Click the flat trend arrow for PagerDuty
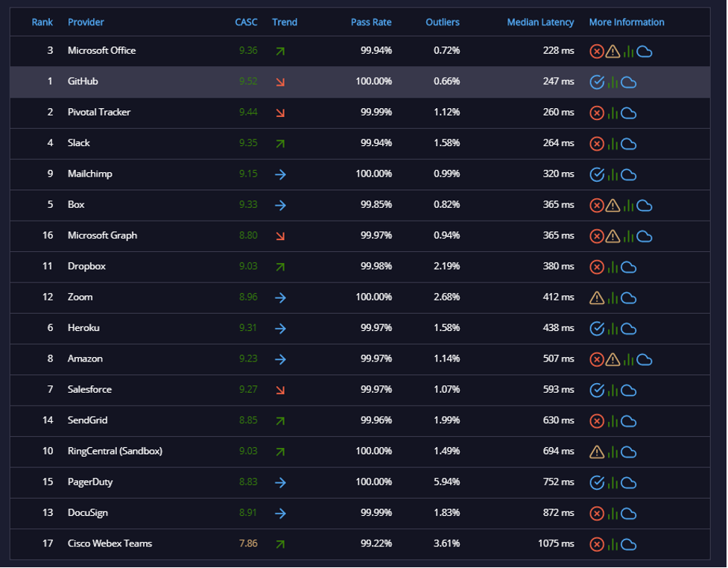Screen dimensions: 728x568 (x=280, y=482)
